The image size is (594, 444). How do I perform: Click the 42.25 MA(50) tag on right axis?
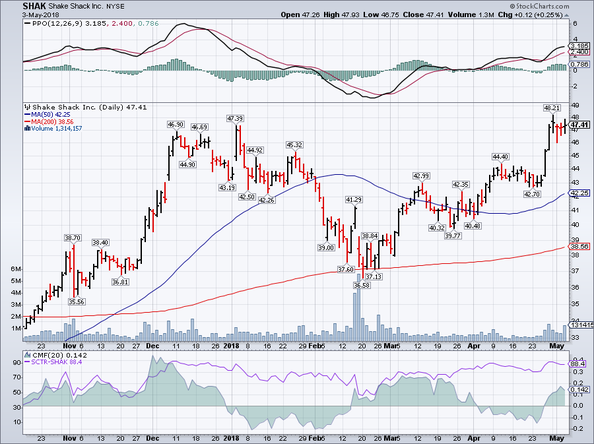pyautogui.click(x=580, y=193)
